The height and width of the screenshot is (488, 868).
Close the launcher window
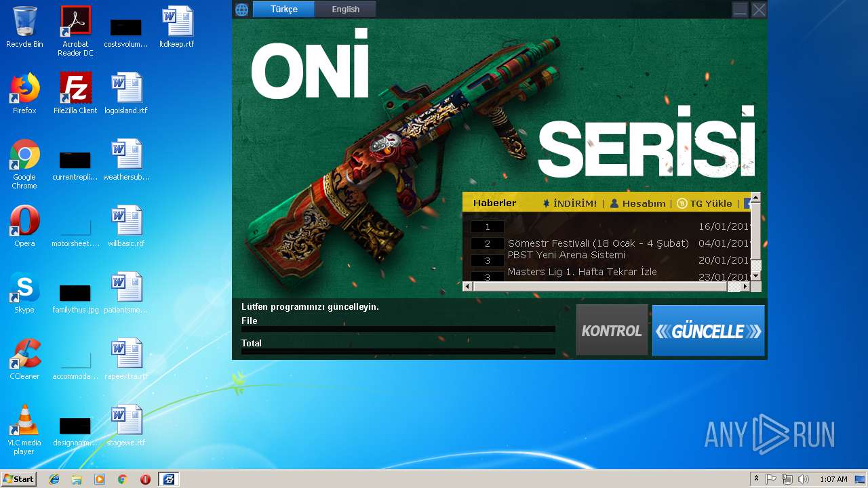tap(759, 9)
